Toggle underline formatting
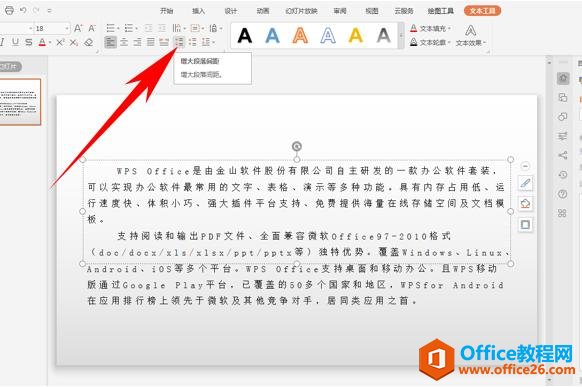 [15, 42]
